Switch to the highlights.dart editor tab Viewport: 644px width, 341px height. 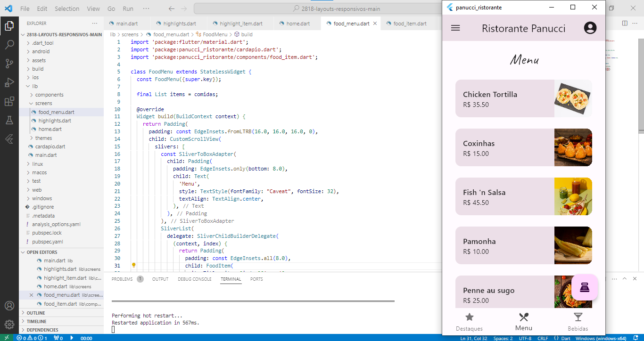coord(179,23)
